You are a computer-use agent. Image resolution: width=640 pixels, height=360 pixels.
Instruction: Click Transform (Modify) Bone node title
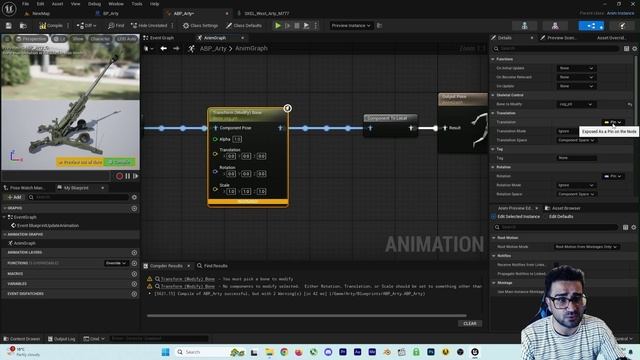pos(238,112)
